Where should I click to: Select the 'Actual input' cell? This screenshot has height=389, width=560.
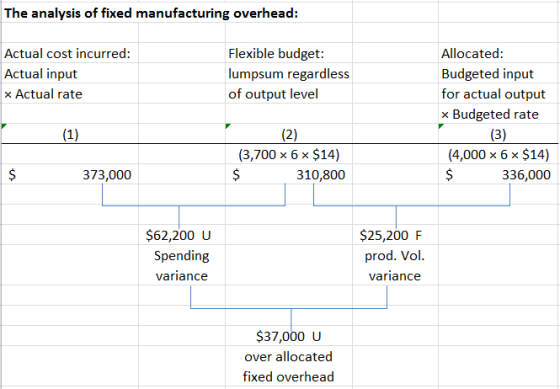point(40,74)
